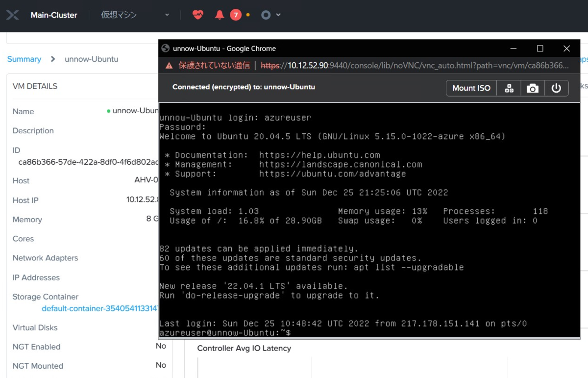Click the Memory label
The image size is (588, 378).
[27, 219]
